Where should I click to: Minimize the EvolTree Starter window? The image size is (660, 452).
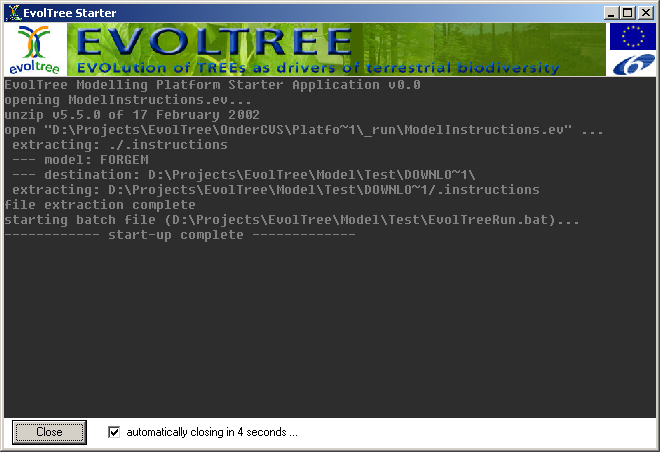[x=611, y=12]
